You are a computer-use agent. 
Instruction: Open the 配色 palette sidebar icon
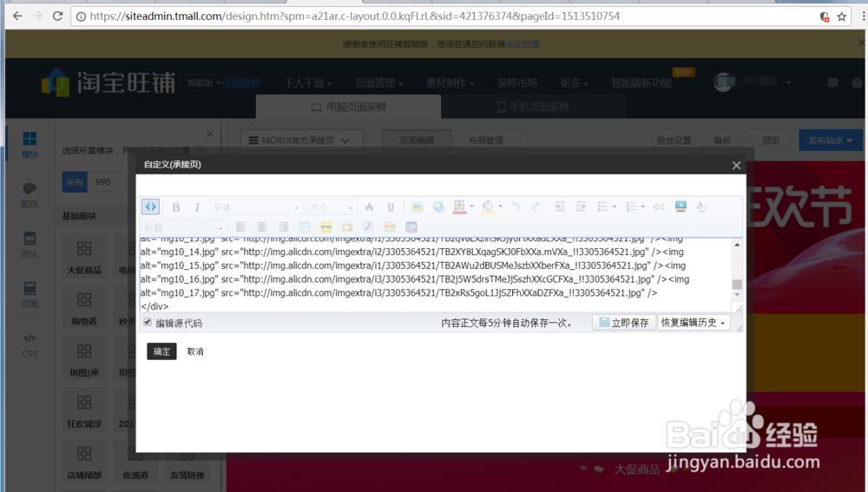pyautogui.click(x=30, y=195)
